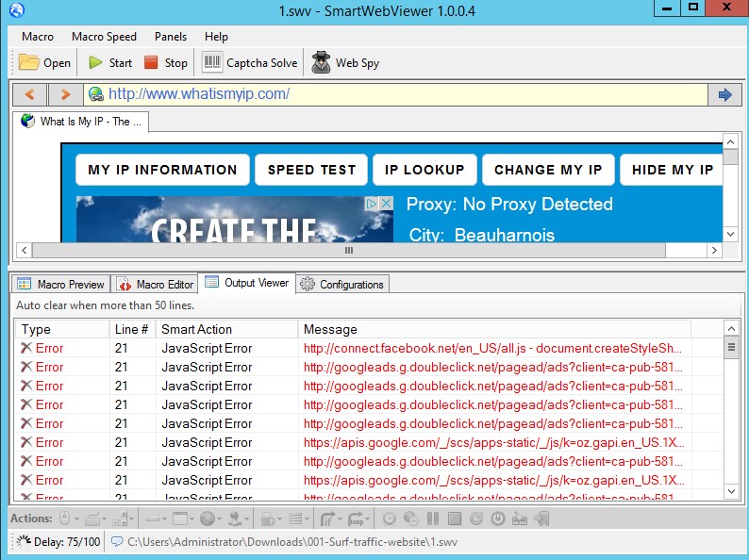Open the loop action dropdown arrow
Viewport: 749px width, 560px height.
[x=368, y=519]
